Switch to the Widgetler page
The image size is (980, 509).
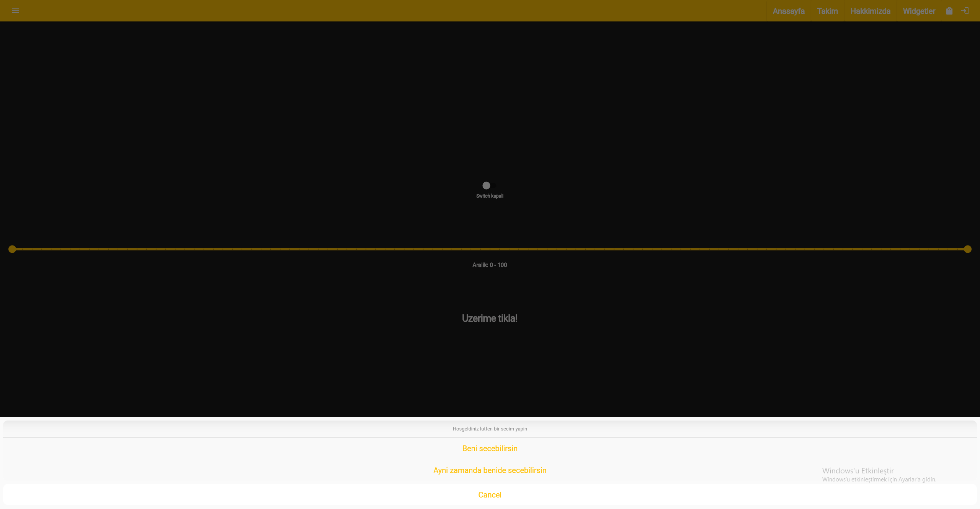pos(919,11)
